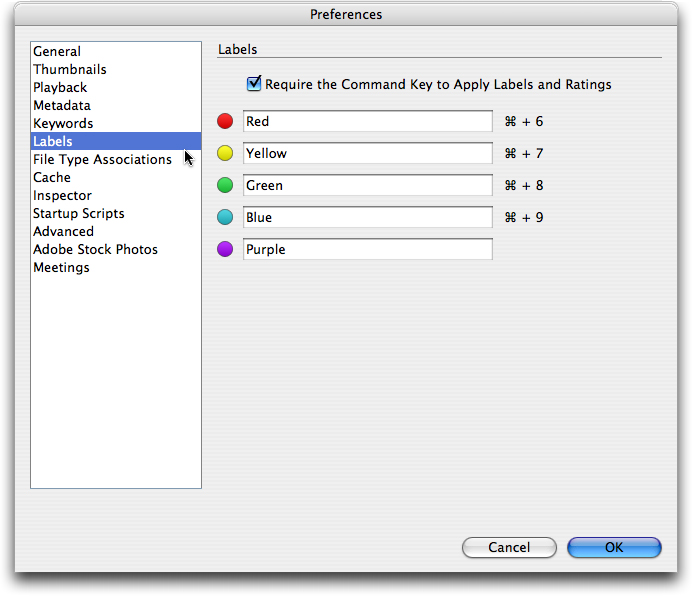Click the purple label color dot
The height and width of the screenshot is (596, 692).
pos(225,250)
